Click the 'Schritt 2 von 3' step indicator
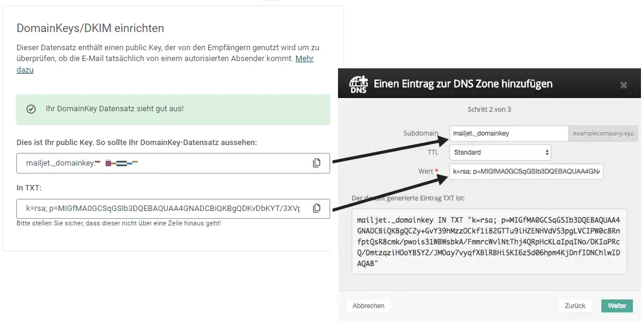644x324 pixels. (489, 109)
